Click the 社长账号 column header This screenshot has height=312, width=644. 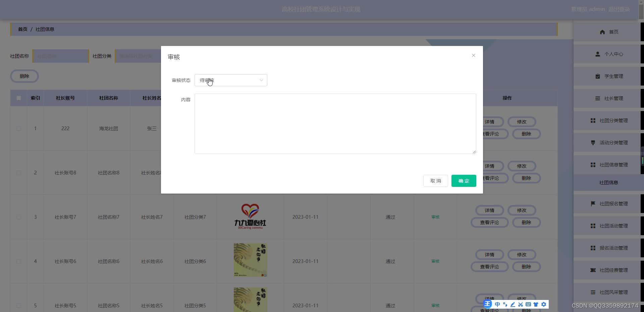pyautogui.click(x=65, y=98)
